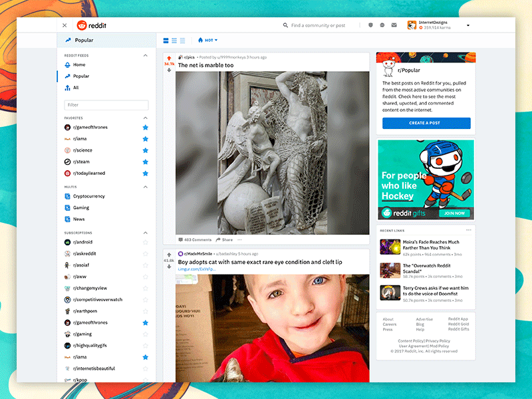Viewport: 532px width, 399px height.
Task: Switch to the All feed
Action: pos(76,87)
